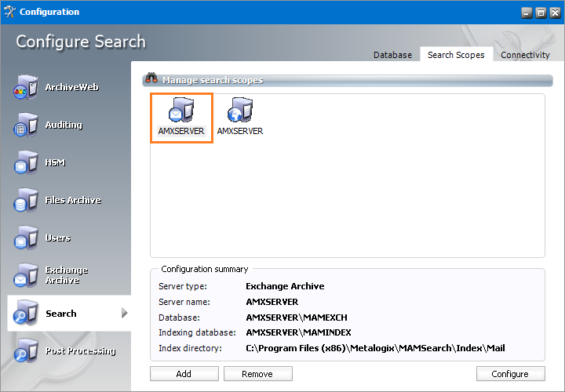The image size is (565, 392).
Task: Click the ArchiveWeb label
Action: (x=71, y=87)
